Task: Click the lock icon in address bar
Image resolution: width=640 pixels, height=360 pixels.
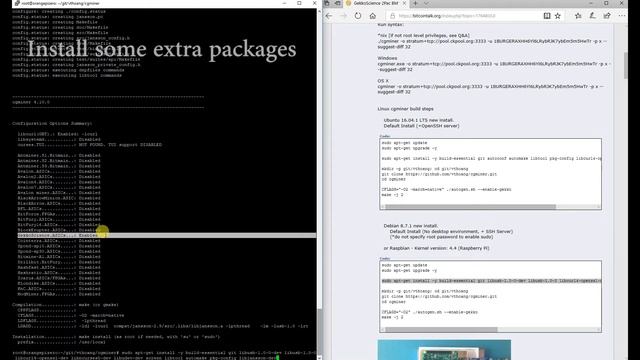Action: click(393, 16)
